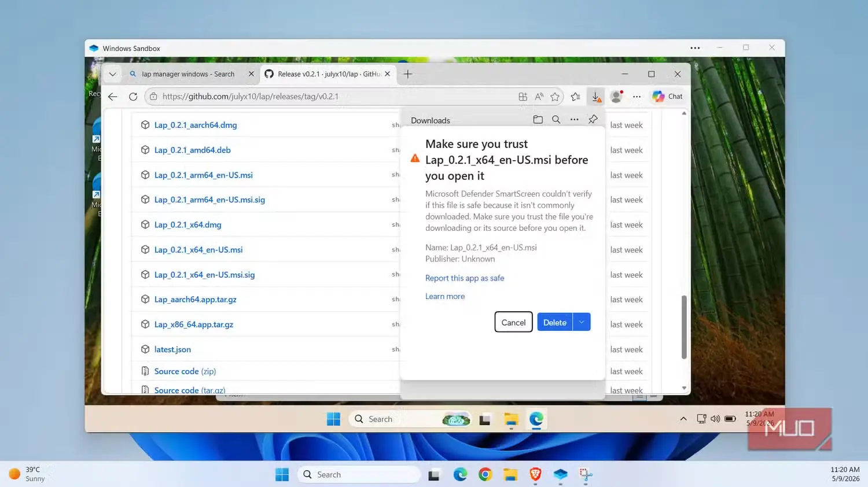
Task: Click the page's vertical scrollbar thumb
Action: 684,327
